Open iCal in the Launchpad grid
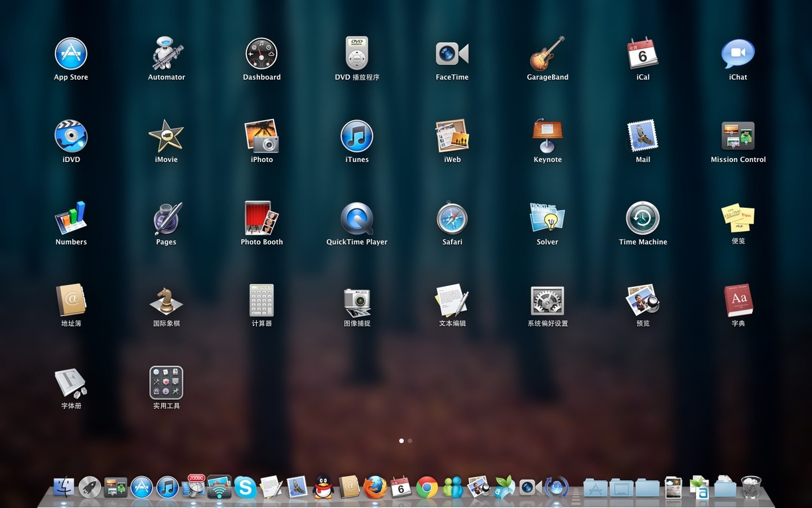 point(643,54)
